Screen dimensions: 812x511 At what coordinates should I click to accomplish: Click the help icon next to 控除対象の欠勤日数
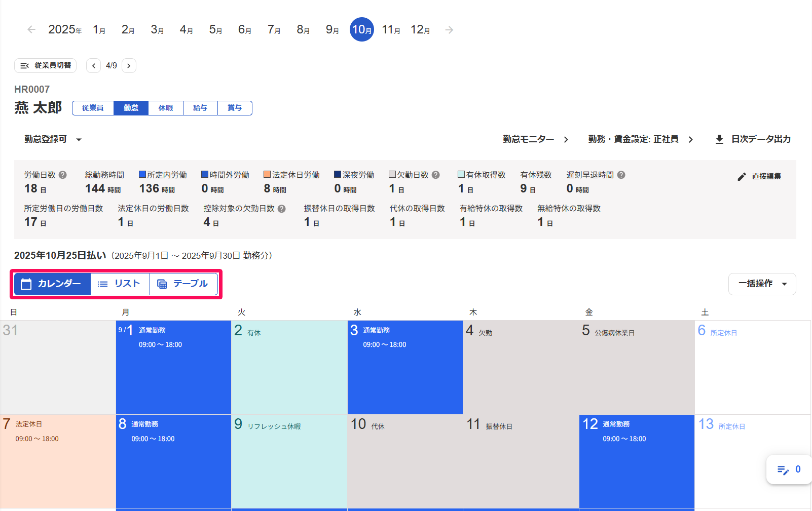pos(282,209)
